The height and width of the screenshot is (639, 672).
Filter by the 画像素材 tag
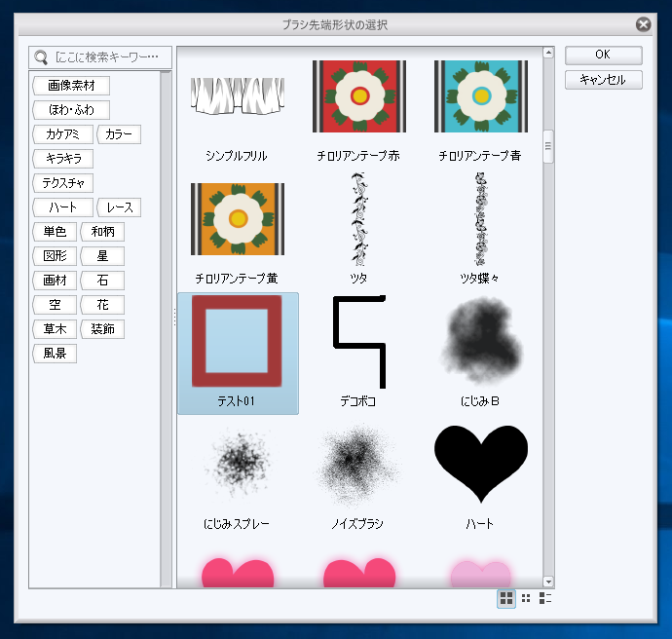(x=71, y=86)
